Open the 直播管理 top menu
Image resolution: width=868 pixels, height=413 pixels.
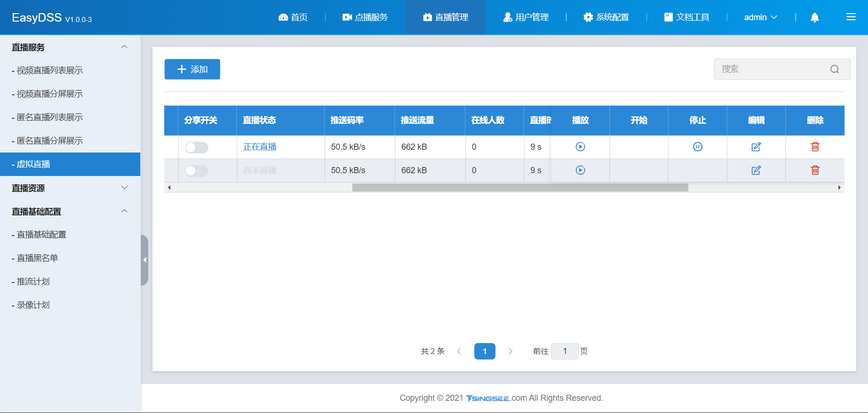pyautogui.click(x=445, y=17)
